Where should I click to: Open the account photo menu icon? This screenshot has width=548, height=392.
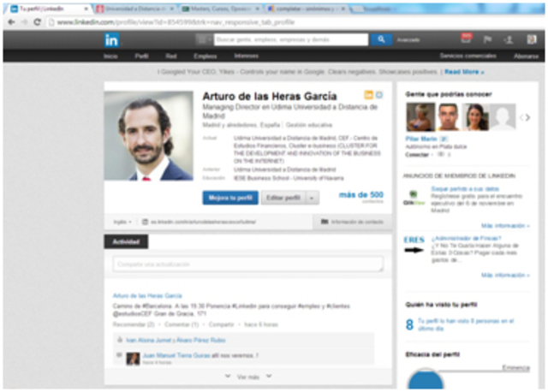[x=531, y=39]
